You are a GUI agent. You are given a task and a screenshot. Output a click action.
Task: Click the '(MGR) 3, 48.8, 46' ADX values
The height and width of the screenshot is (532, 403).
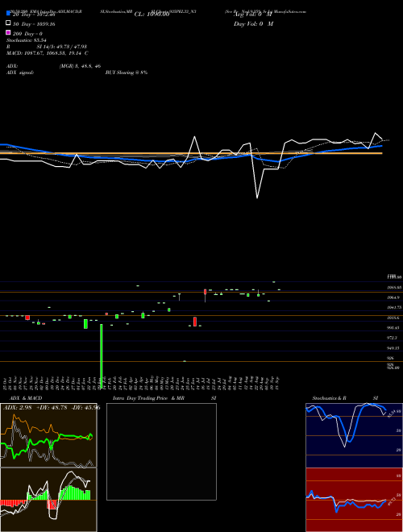[80, 66]
